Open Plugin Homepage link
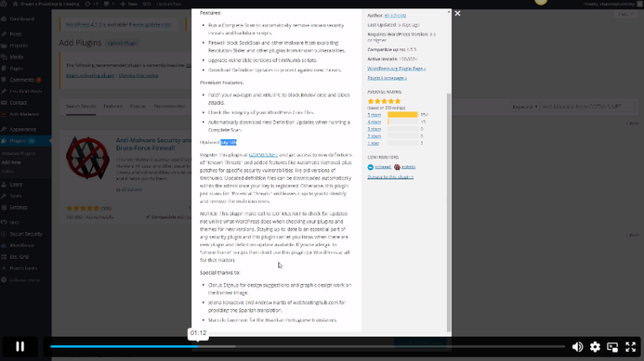 [x=387, y=78]
